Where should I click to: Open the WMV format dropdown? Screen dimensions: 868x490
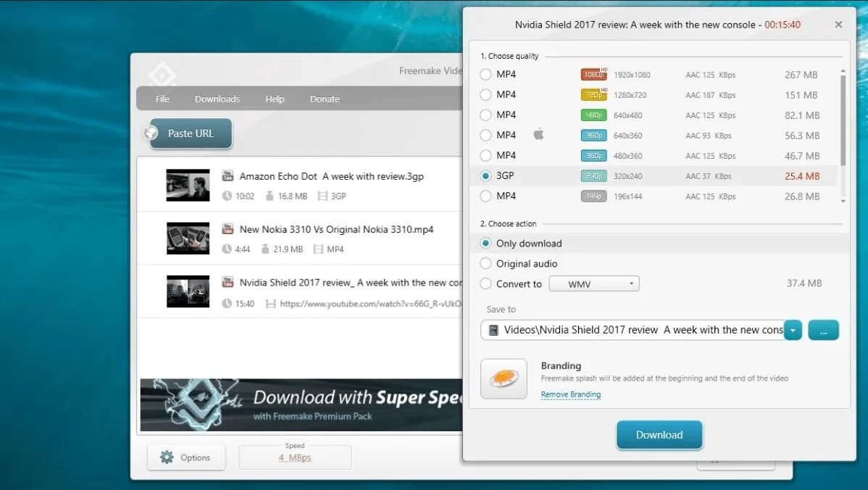[x=594, y=283]
